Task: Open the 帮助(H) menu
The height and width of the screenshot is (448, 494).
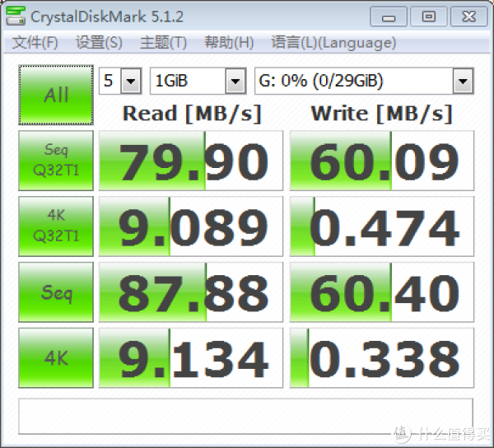Action: click(x=229, y=43)
